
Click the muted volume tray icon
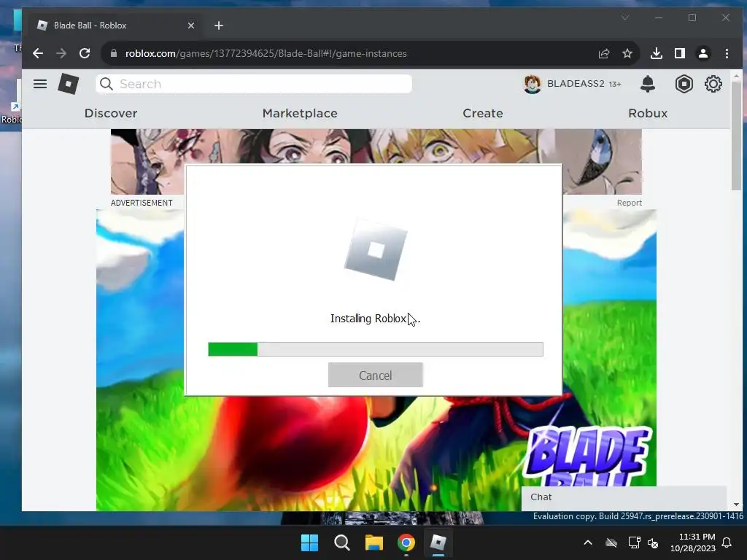(653, 542)
